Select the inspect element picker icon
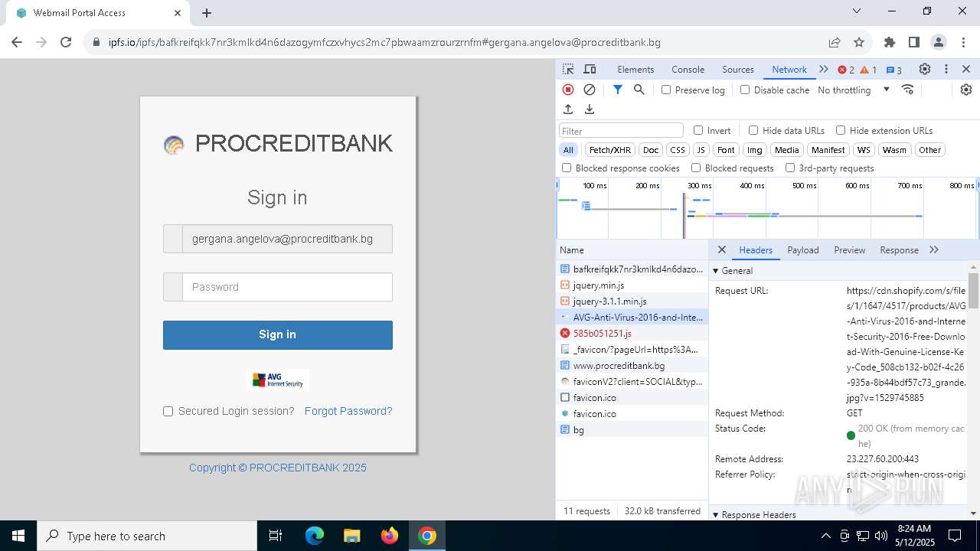This screenshot has height=551, width=980. tap(568, 69)
